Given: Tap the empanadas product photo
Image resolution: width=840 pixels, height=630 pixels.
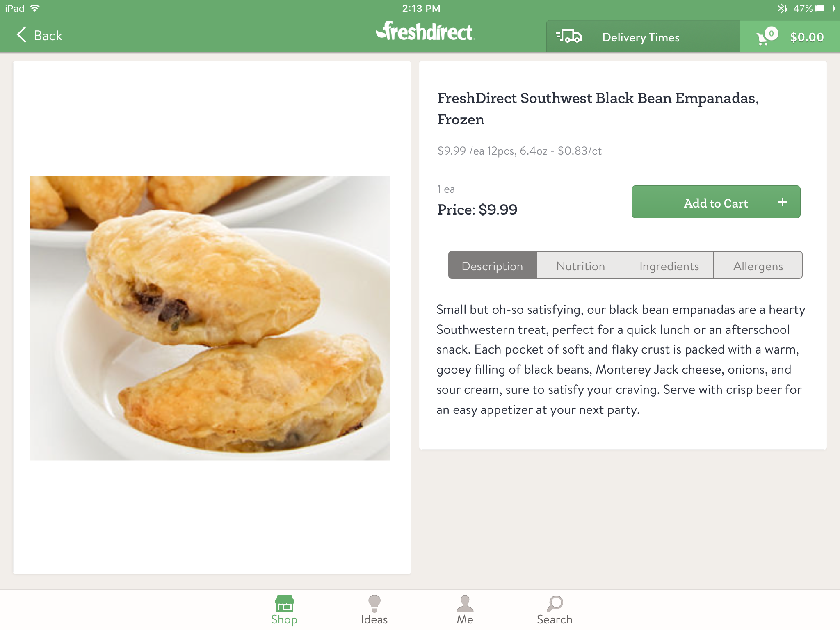Looking at the screenshot, I should (x=209, y=318).
